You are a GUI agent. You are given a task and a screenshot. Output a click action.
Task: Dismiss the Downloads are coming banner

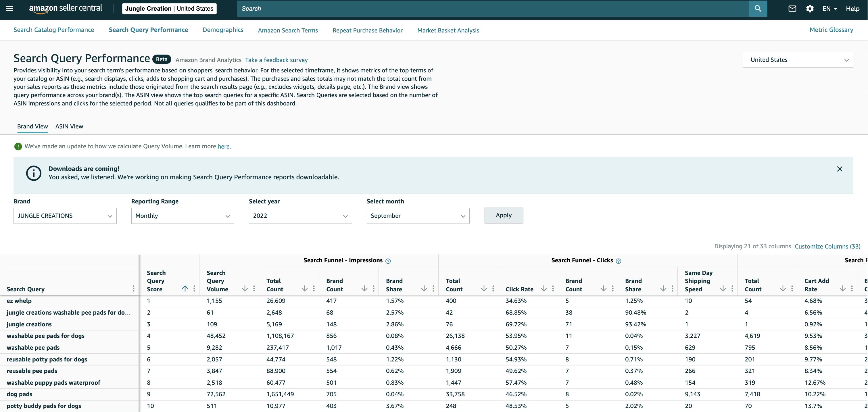pyautogui.click(x=839, y=169)
